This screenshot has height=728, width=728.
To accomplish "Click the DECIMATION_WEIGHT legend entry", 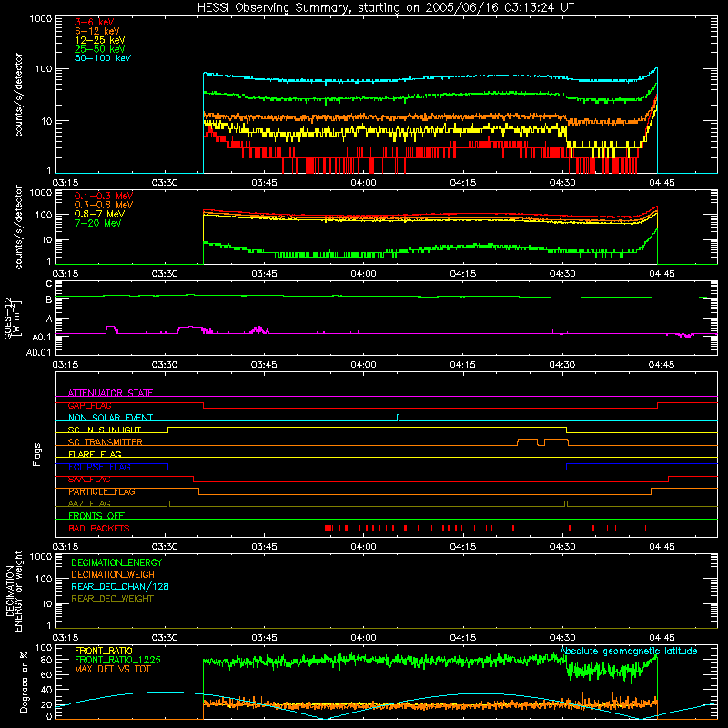I will pos(116,574).
